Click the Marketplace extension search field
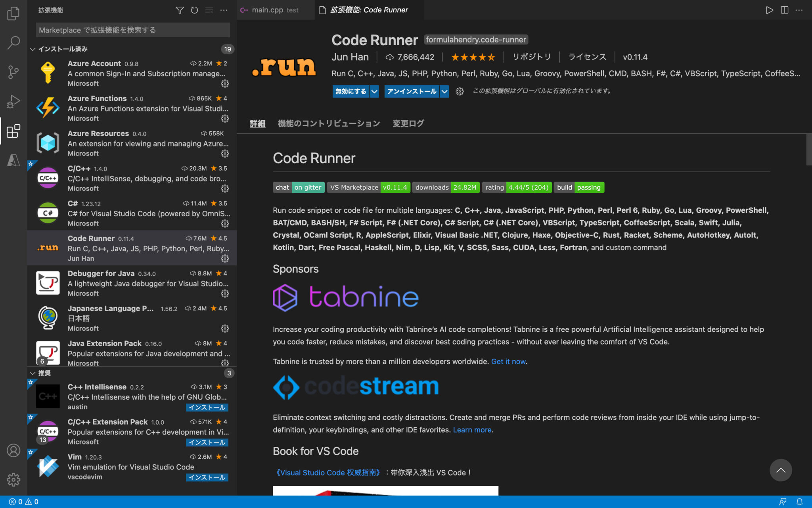This screenshot has height=508, width=812. point(132,30)
